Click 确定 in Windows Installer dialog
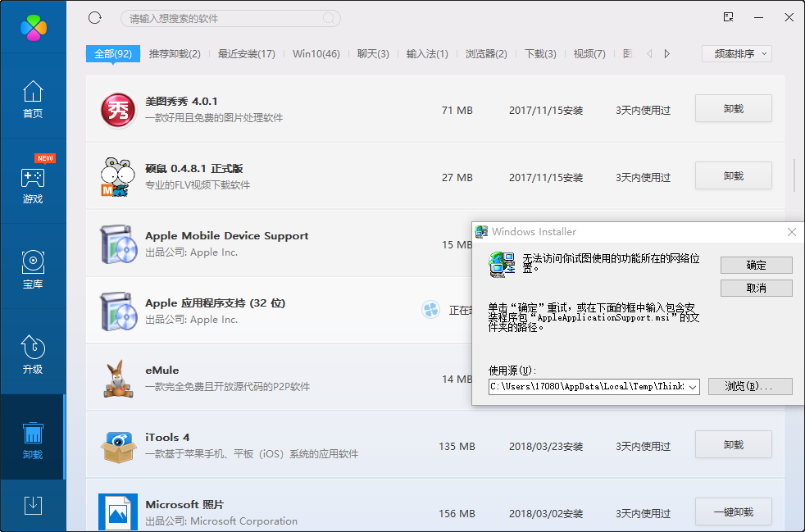Viewport: 805px width, 532px height. tap(757, 265)
